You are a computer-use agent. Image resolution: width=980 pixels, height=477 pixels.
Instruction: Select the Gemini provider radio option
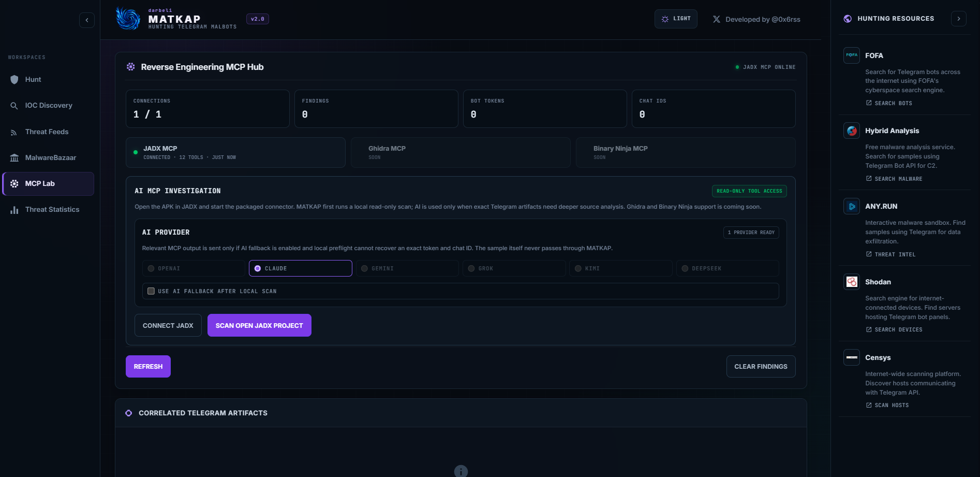(x=407, y=268)
